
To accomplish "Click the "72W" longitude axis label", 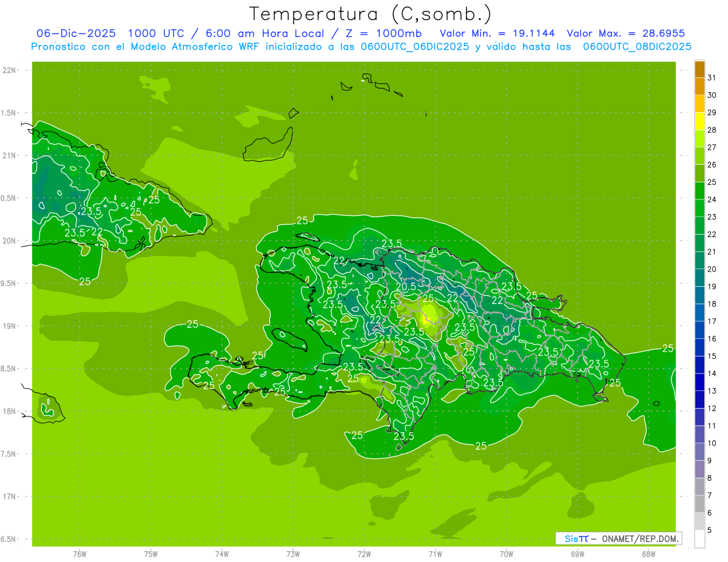I will click(x=364, y=554).
